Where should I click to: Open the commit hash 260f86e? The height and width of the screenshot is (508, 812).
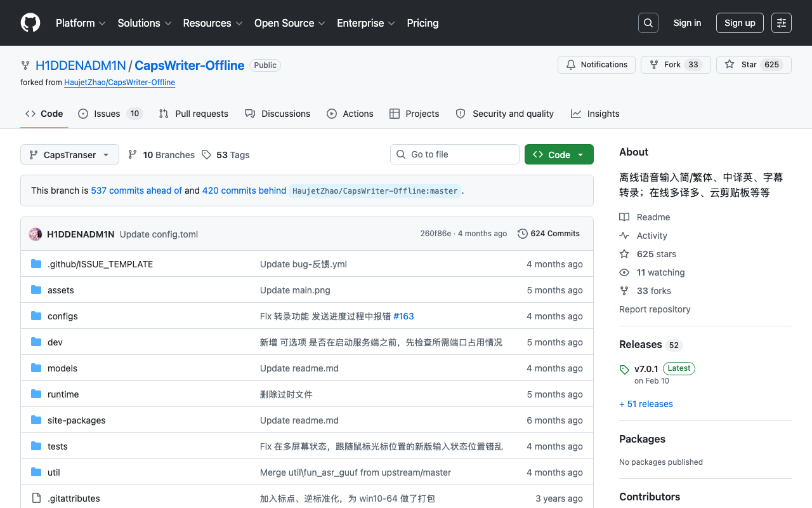coord(435,234)
